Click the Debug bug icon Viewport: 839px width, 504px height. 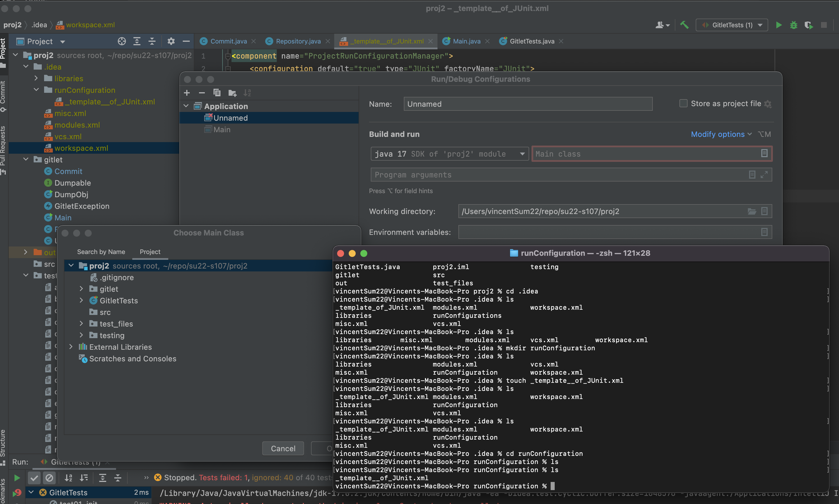(793, 25)
